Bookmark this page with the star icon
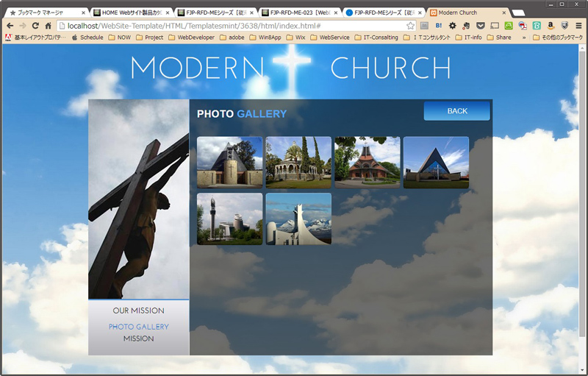Image resolution: width=588 pixels, height=376 pixels. (411, 25)
